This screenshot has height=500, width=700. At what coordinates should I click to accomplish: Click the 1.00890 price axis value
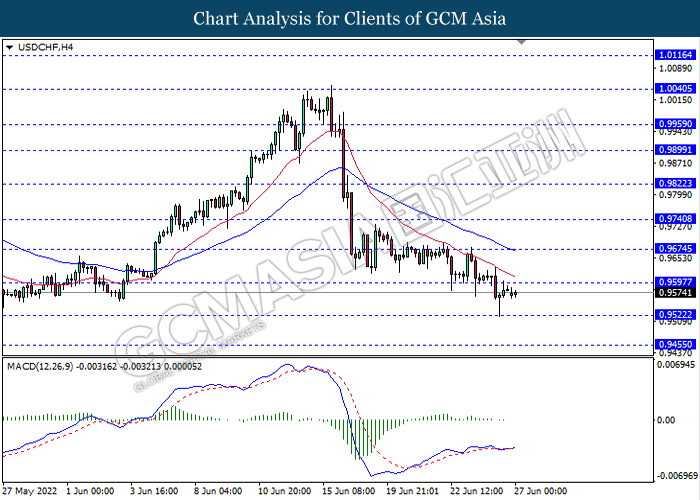[x=676, y=68]
